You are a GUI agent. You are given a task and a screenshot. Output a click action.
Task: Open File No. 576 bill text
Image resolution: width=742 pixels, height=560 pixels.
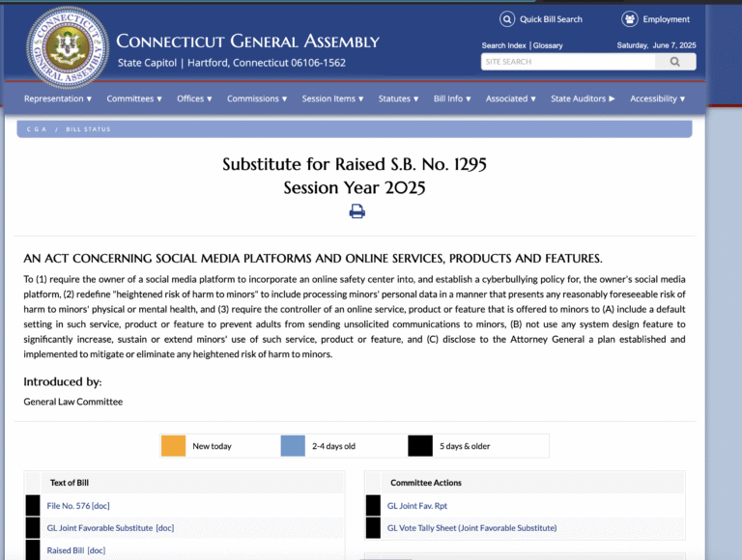[69, 506]
